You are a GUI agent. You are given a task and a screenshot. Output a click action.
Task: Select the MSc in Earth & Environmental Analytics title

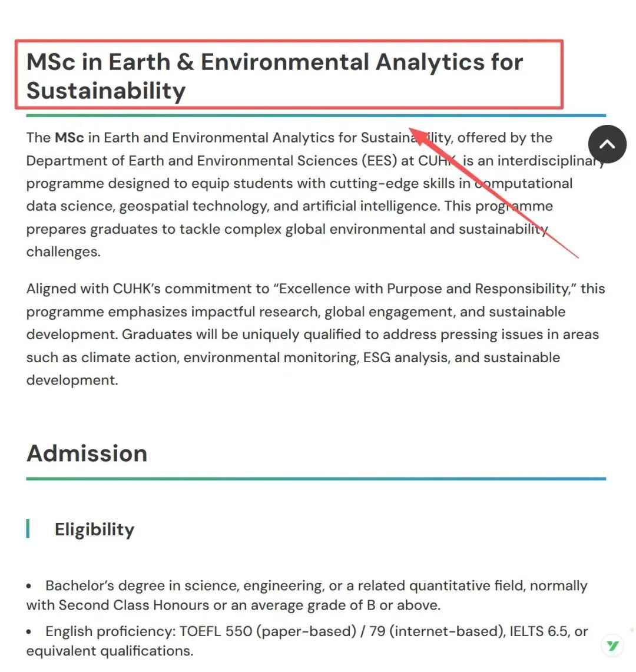274,76
